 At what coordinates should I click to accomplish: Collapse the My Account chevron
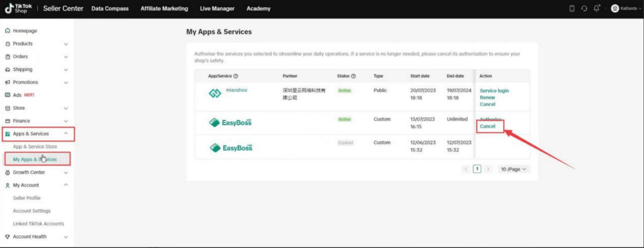point(66,185)
